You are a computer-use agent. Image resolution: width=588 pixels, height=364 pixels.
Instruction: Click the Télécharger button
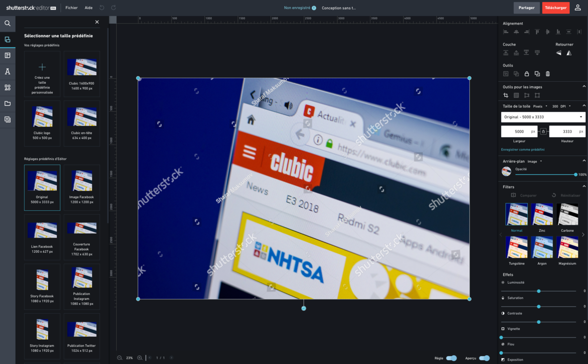point(556,8)
